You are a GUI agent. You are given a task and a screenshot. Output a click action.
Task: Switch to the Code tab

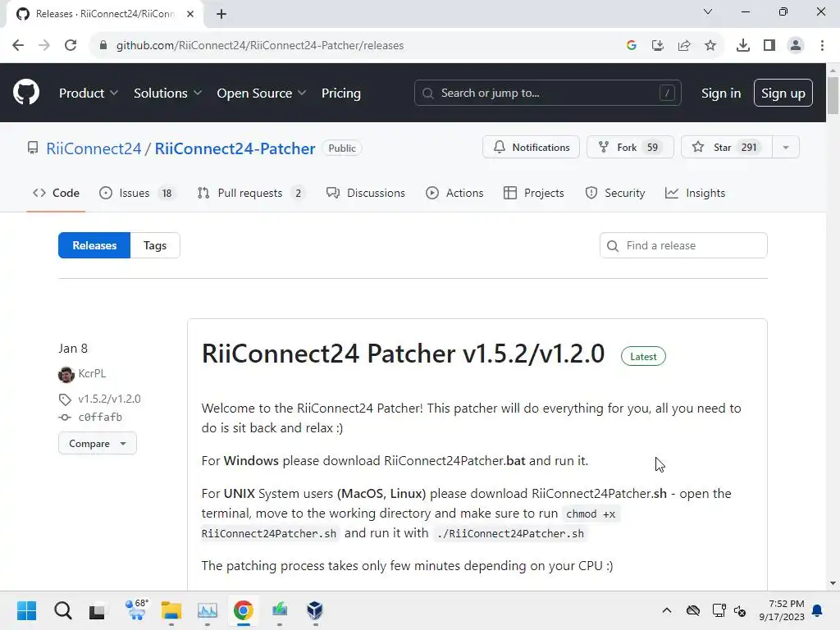point(56,193)
